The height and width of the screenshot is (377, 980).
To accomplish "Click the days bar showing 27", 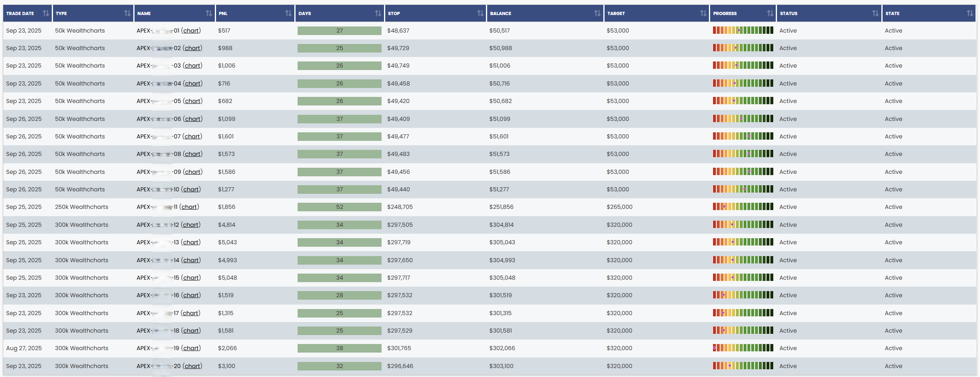I will [340, 31].
